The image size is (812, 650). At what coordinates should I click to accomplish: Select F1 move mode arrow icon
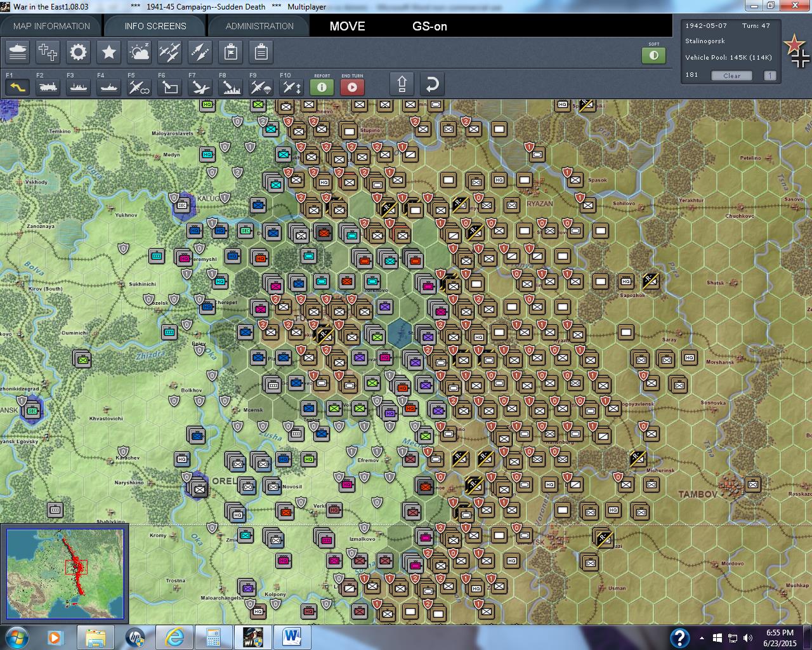[x=17, y=87]
